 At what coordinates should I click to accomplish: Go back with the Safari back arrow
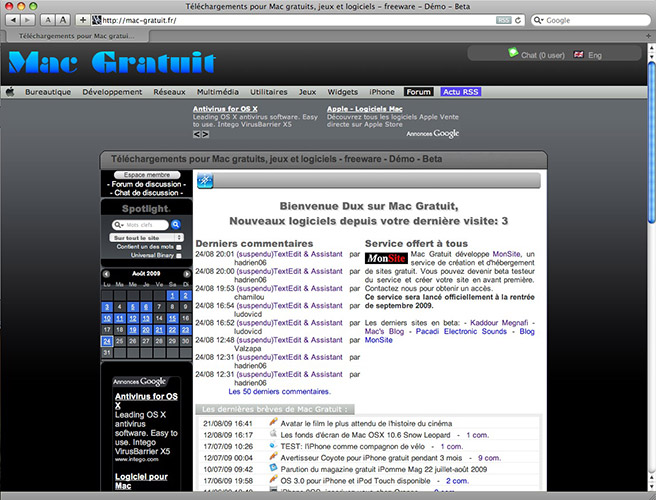click(x=13, y=20)
